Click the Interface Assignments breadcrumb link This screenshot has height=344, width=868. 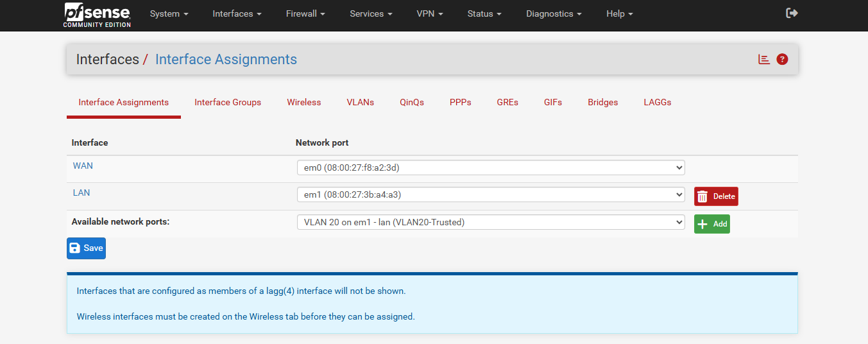[x=226, y=60]
